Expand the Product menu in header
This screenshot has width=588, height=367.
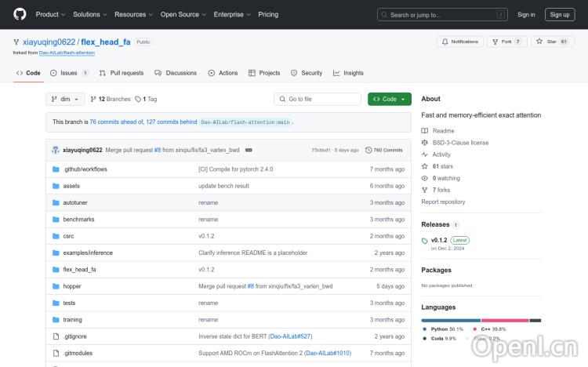click(50, 14)
